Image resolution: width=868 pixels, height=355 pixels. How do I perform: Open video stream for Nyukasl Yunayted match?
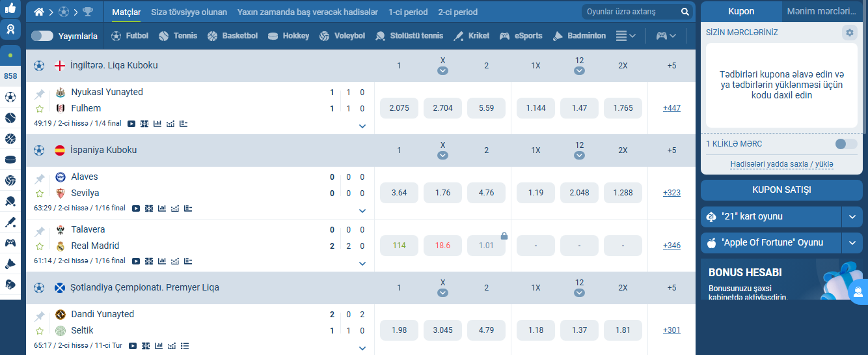click(x=131, y=123)
